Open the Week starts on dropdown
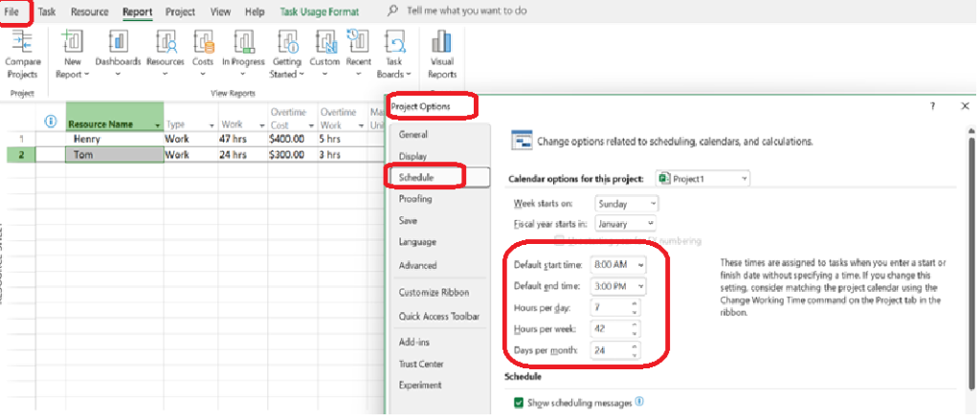This screenshot has height=420, width=980. tap(628, 204)
